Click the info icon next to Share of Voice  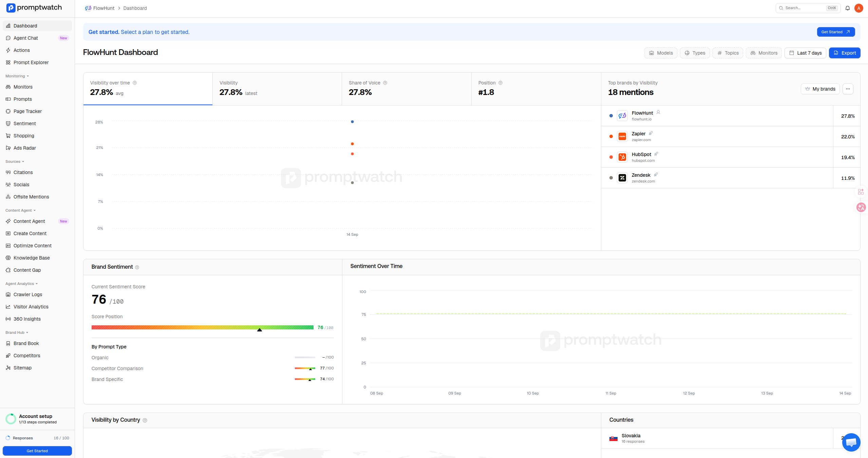click(x=385, y=83)
